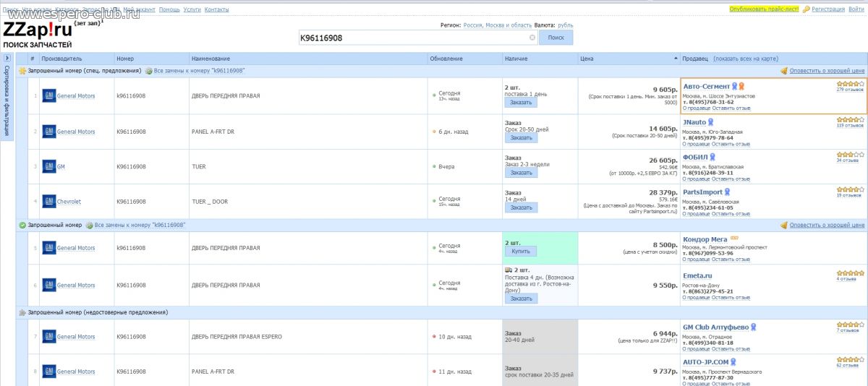The width and height of the screenshot is (868, 386).
Task: Open the Кондор Мега seller link
Action: (x=705, y=239)
